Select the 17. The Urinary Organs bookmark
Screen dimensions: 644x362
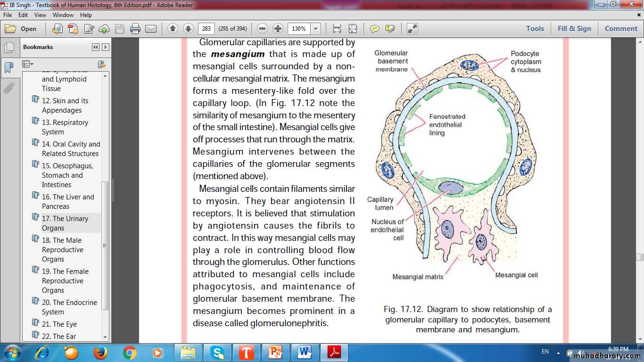[x=65, y=223]
